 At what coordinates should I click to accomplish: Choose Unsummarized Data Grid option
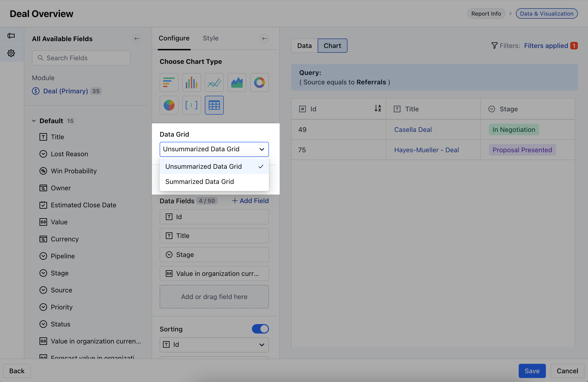point(214,166)
